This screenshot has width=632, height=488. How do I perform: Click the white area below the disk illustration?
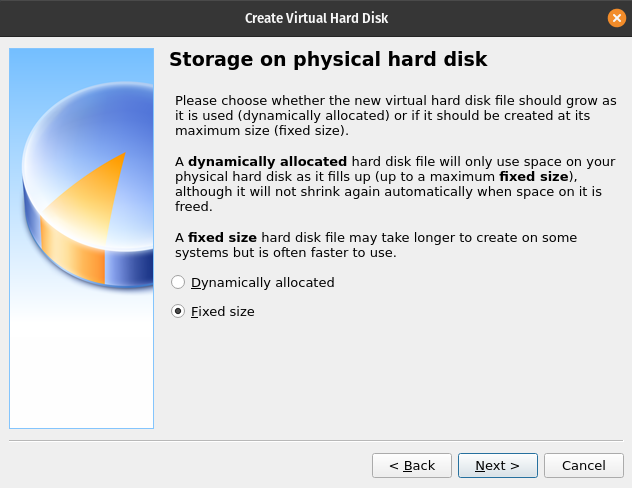(x=81, y=360)
